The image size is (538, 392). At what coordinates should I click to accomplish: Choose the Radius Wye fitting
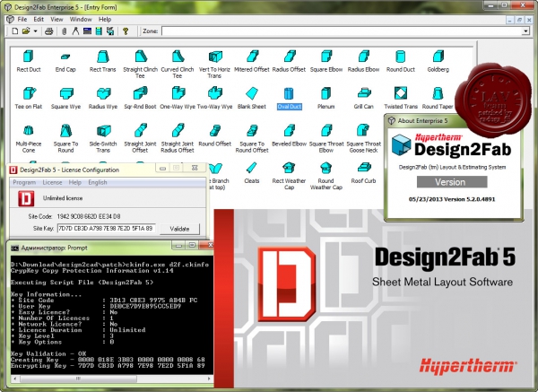point(103,93)
